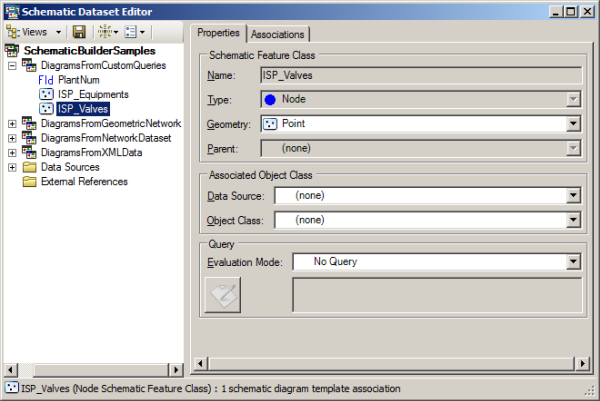Expand the DiagramsFromXMLData node
600x401 pixels.
(12, 152)
